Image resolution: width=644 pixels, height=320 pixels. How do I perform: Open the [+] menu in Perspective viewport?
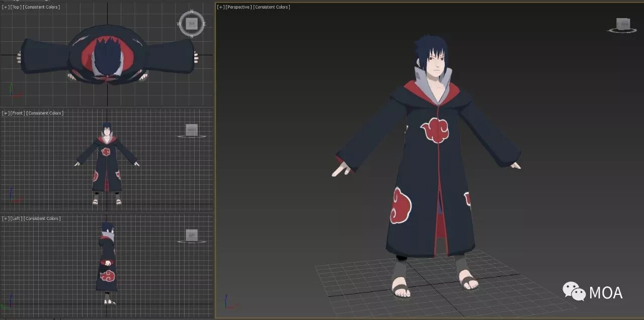point(221,7)
